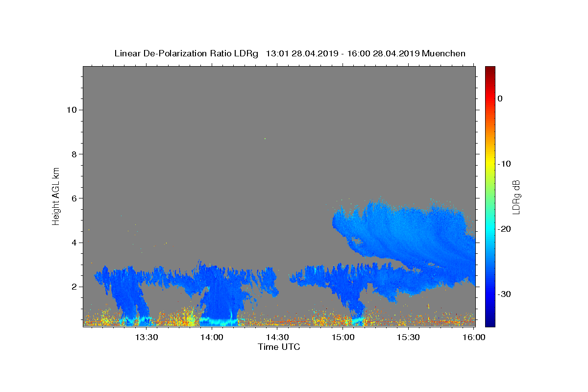Click the 'Time UTC' axis title

279,347
